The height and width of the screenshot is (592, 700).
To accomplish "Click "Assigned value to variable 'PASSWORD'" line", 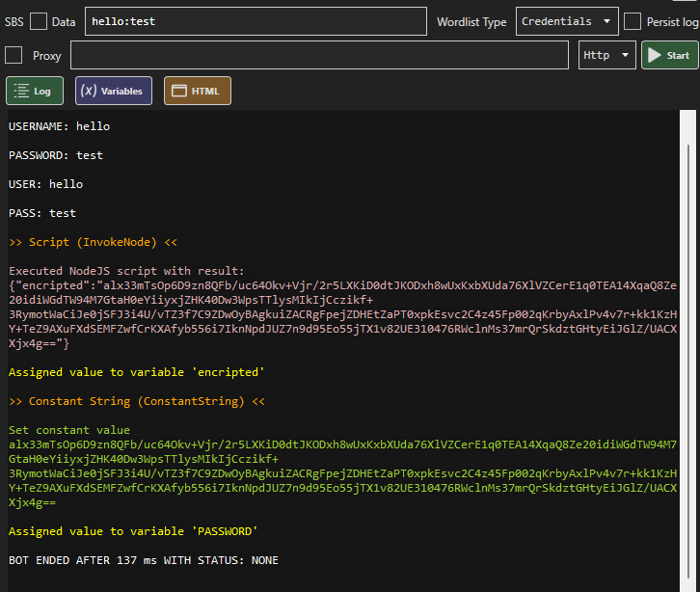I will (133, 531).
